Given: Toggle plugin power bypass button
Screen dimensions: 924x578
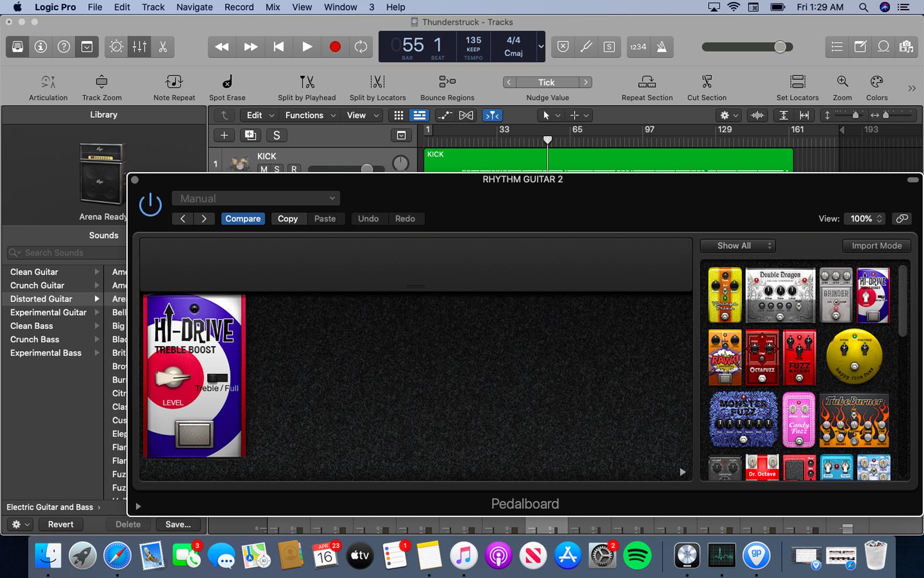Looking at the screenshot, I should pyautogui.click(x=150, y=205).
